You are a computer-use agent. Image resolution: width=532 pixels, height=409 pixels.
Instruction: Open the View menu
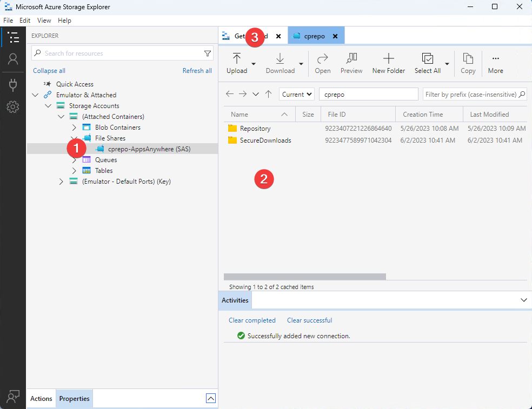pyautogui.click(x=44, y=21)
